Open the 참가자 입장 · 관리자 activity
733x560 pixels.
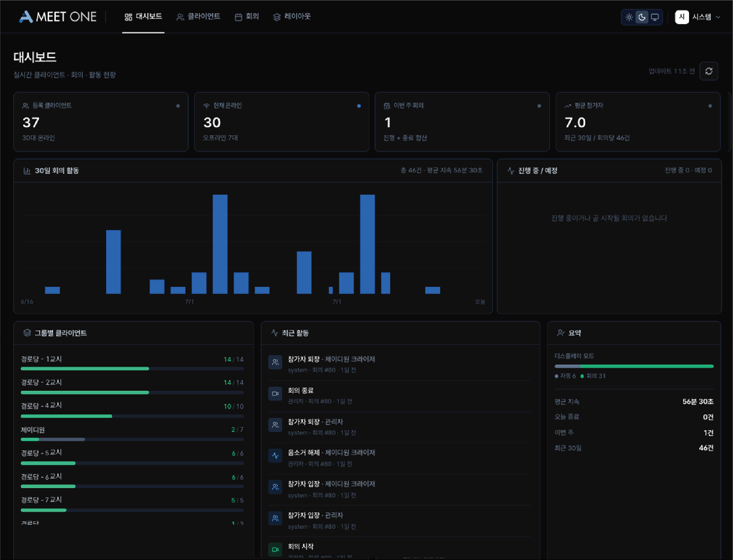pyautogui.click(x=399, y=521)
